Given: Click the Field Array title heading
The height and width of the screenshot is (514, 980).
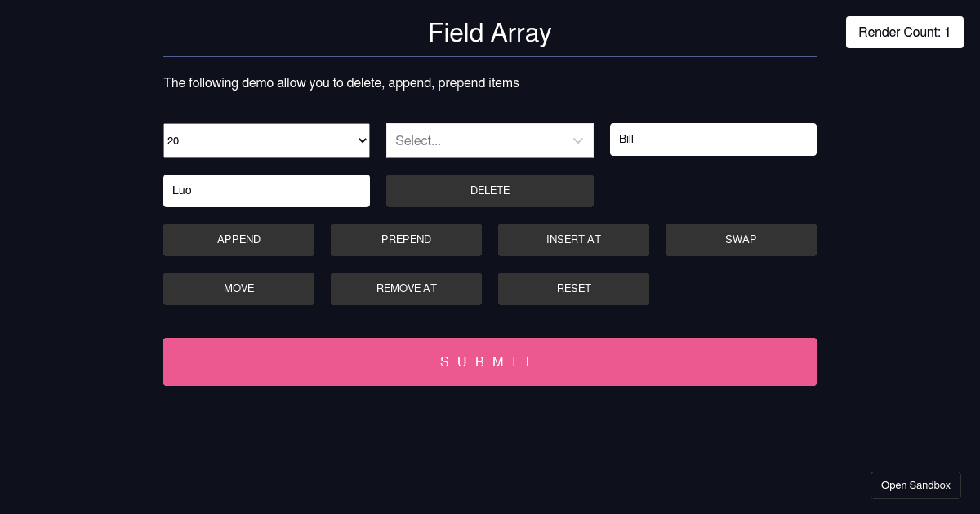Looking at the screenshot, I should pos(489,33).
